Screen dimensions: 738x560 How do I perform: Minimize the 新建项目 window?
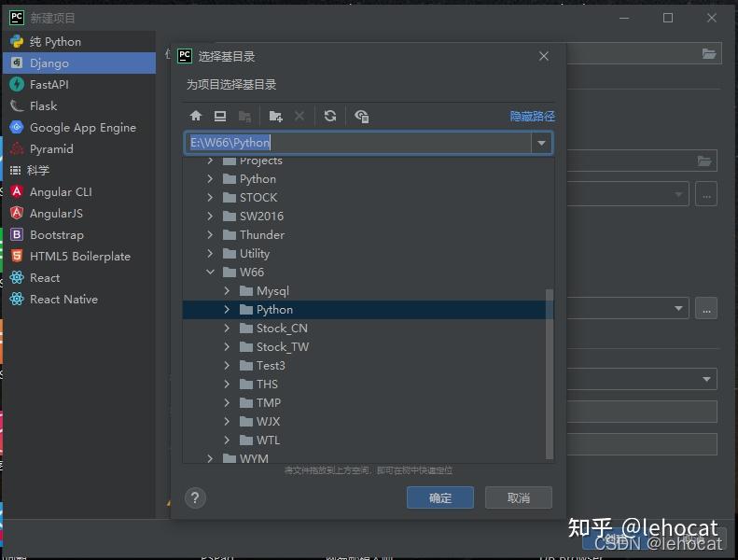624,18
